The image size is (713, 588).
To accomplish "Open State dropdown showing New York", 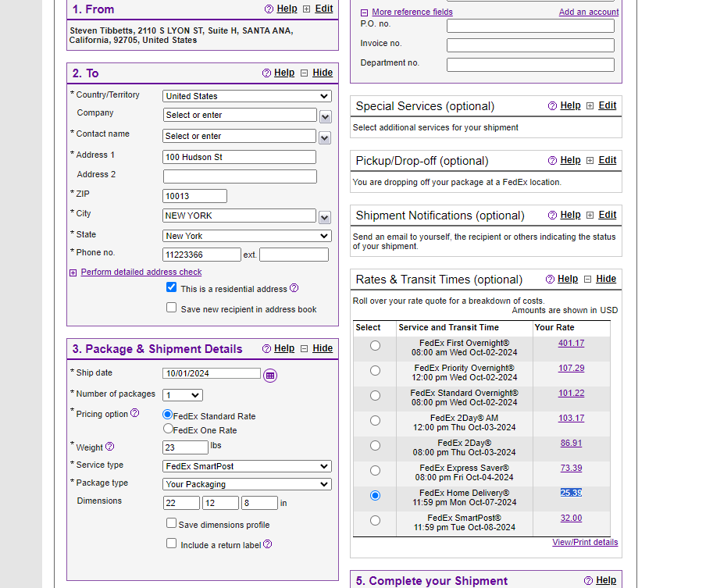I will tap(247, 236).
